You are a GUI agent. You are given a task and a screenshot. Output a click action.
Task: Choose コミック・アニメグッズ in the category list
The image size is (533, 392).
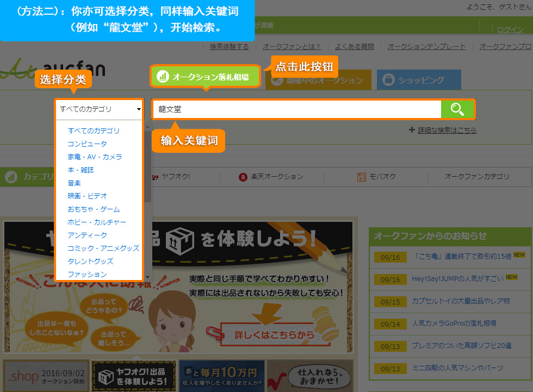point(103,248)
